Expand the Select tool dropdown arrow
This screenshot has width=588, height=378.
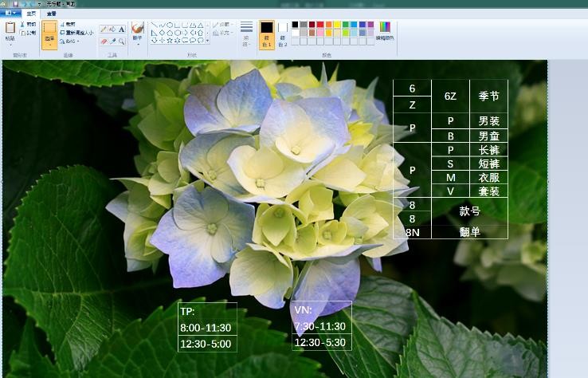(x=49, y=45)
